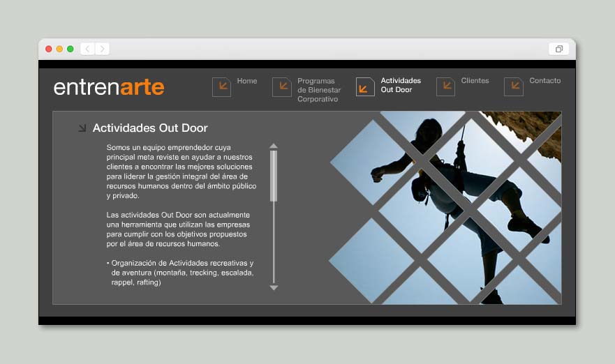
Task: Go to the Clientes section
Action: point(475,81)
